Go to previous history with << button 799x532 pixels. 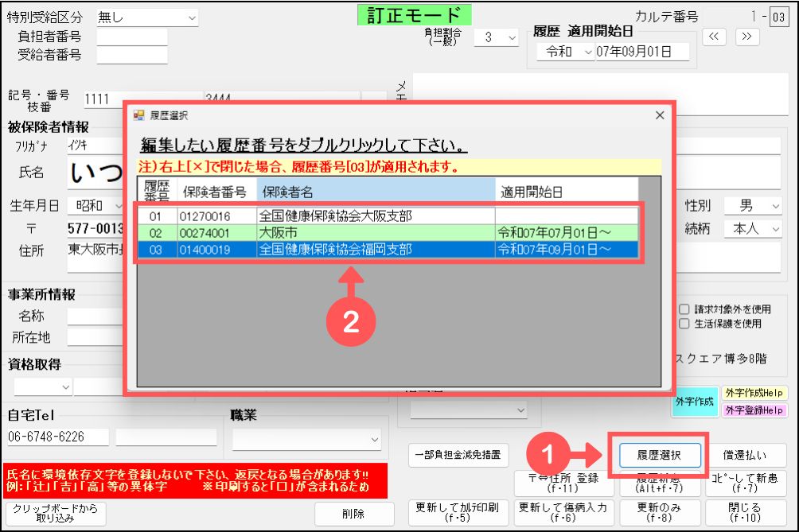[x=714, y=37]
